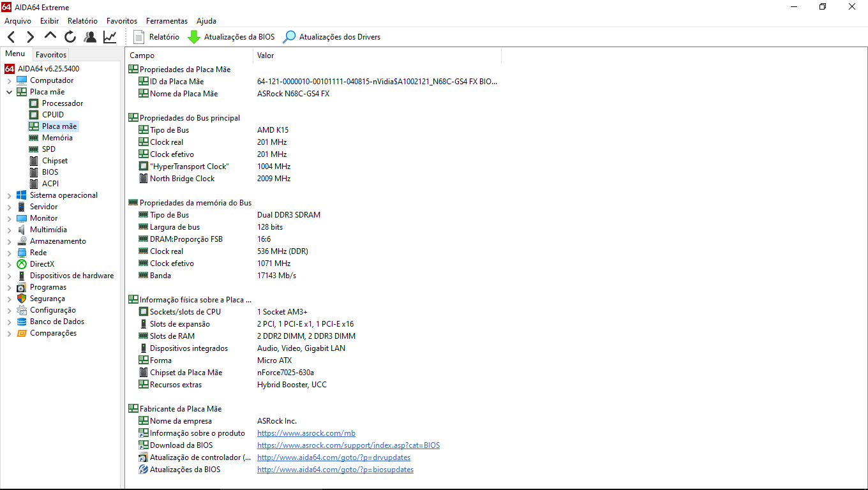Open the asrock.com/mb product link

click(x=306, y=433)
